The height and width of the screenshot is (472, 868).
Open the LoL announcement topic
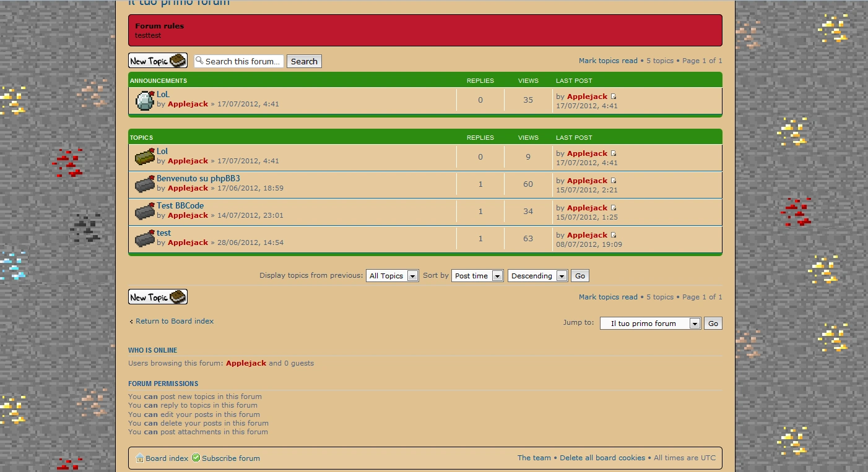163,94
